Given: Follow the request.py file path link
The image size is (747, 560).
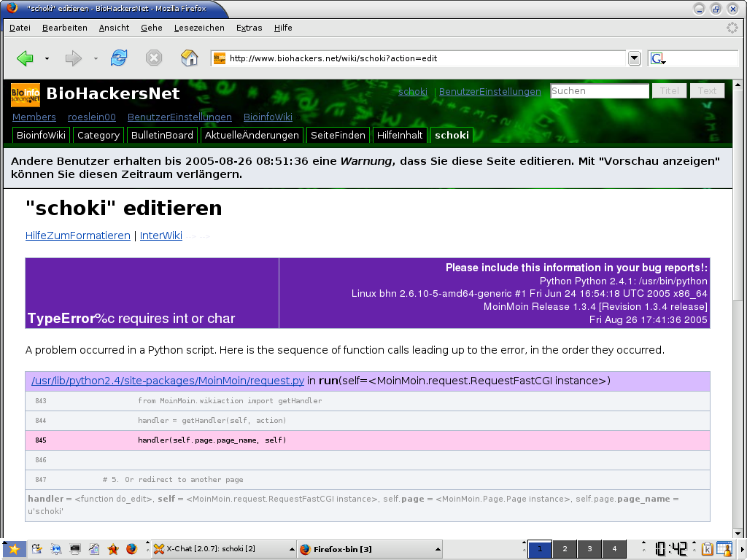Looking at the screenshot, I should point(168,381).
